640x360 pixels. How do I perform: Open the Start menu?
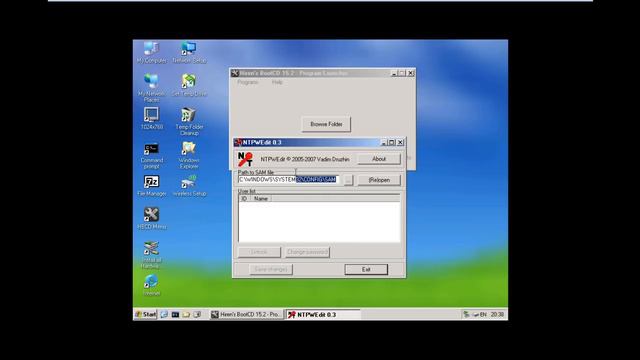tap(146, 314)
